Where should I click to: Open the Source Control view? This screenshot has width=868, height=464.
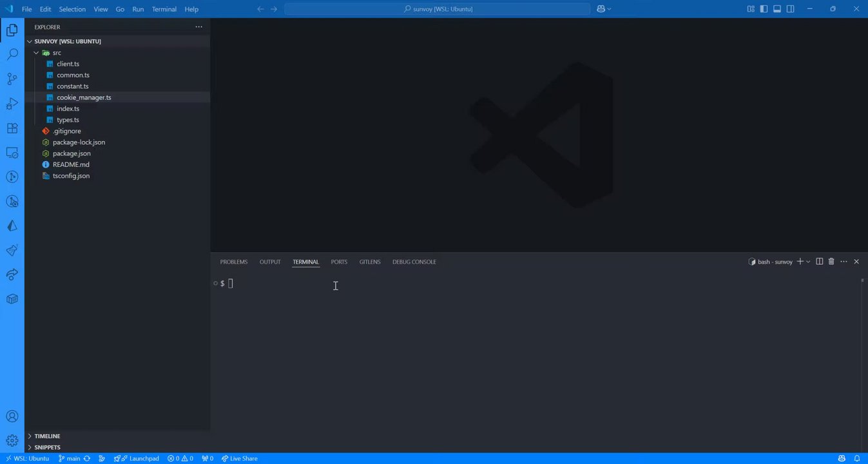[12, 79]
